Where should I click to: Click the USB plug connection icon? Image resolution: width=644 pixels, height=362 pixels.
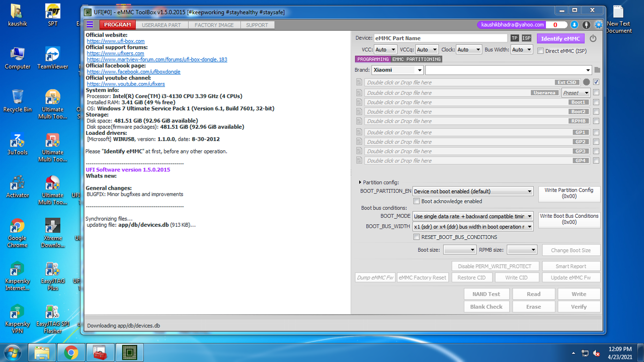coord(586,25)
